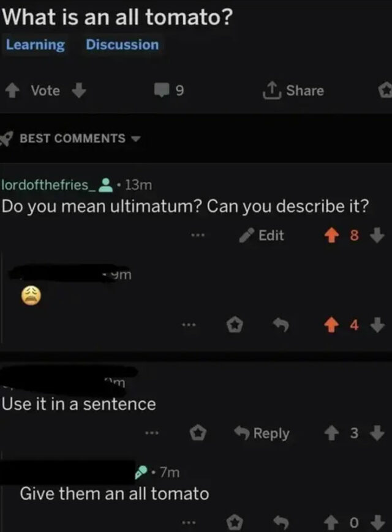Click the award shield icon on the post
The height and width of the screenshot is (532, 392).
(386, 90)
